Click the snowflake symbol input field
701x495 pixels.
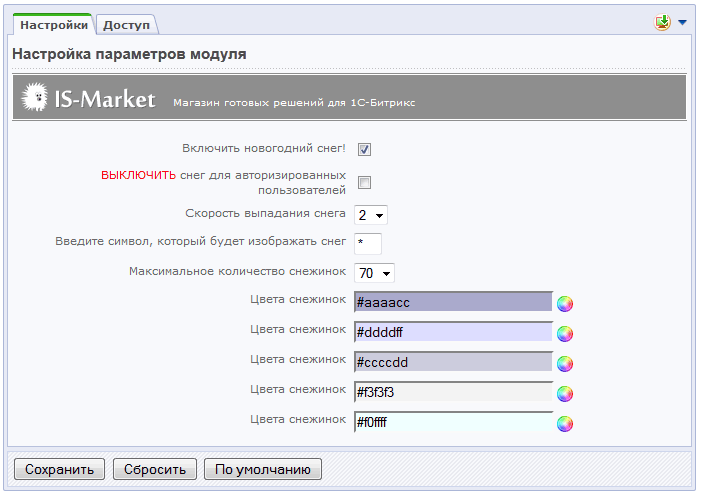[368, 243]
